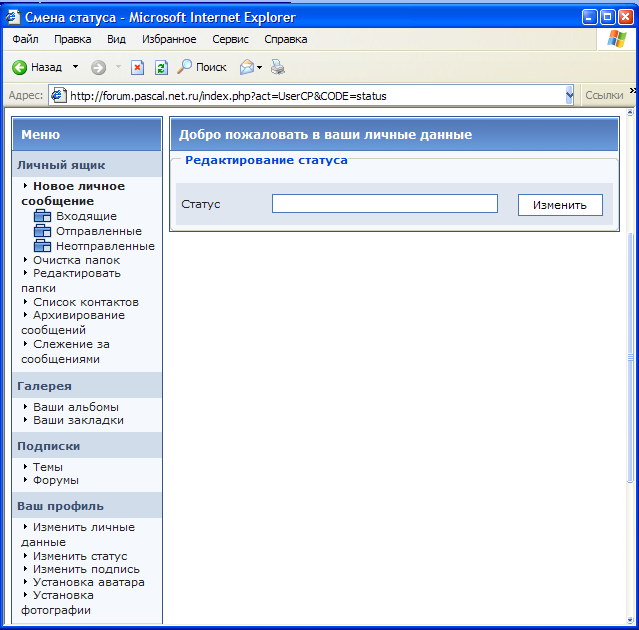Refresh the page with the green arrows icon

click(x=160, y=67)
